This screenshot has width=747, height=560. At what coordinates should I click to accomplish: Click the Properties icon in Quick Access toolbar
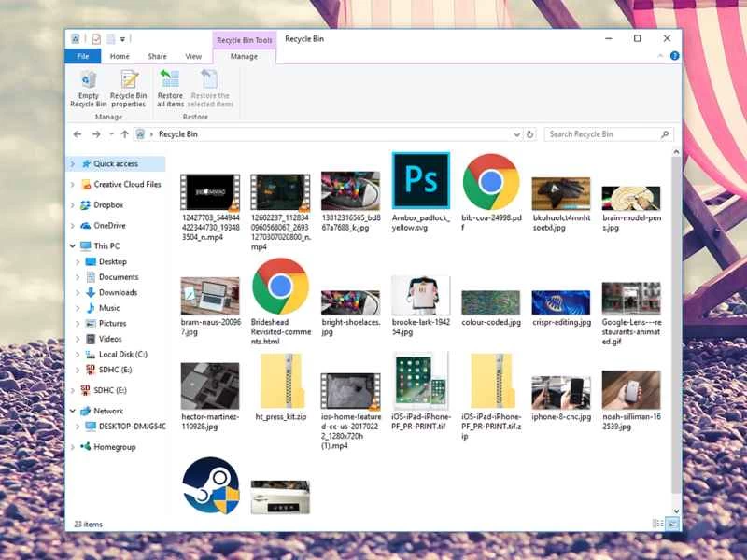(97, 38)
